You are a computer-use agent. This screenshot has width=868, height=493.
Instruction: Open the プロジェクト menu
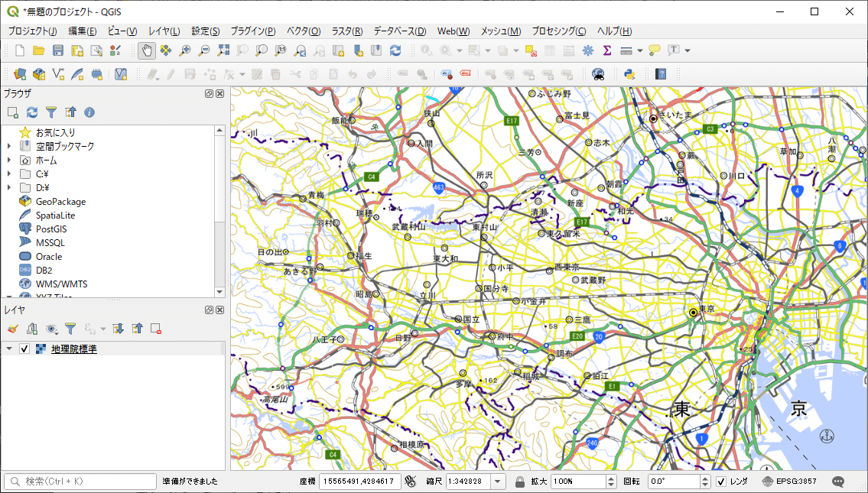coord(32,31)
